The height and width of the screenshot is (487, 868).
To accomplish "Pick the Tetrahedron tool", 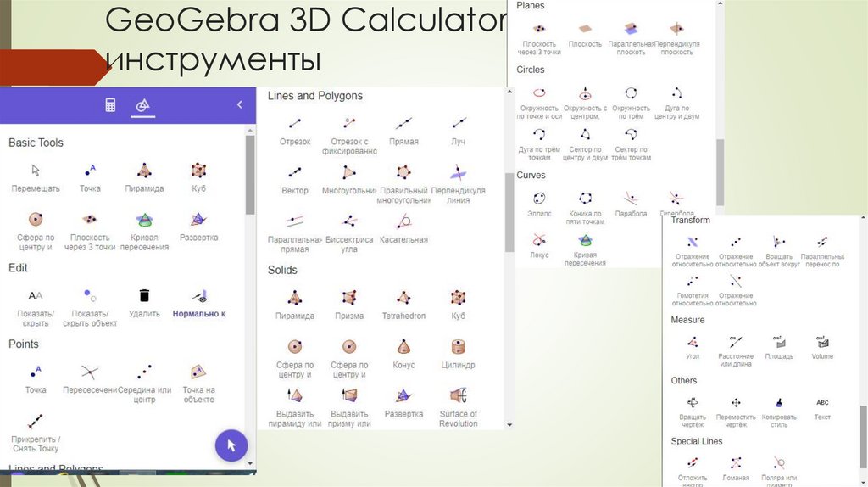I will pyautogui.click(x=403, y=305).
